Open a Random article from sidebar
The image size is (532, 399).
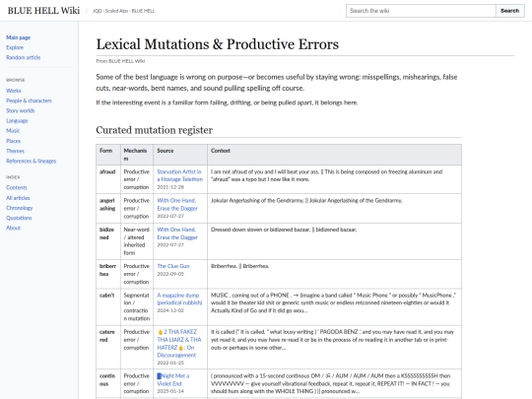click(23, 57)
